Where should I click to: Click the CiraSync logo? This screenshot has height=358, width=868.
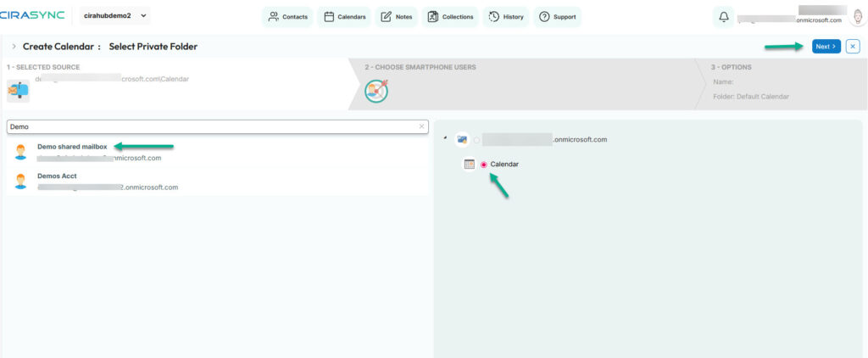pos(32,15)
